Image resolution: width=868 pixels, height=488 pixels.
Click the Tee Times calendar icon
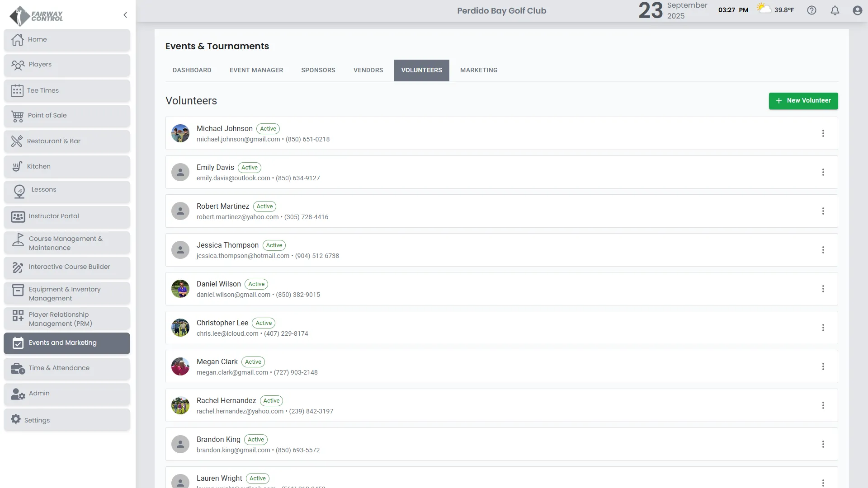pyautogui.click(x=17, y=90)
